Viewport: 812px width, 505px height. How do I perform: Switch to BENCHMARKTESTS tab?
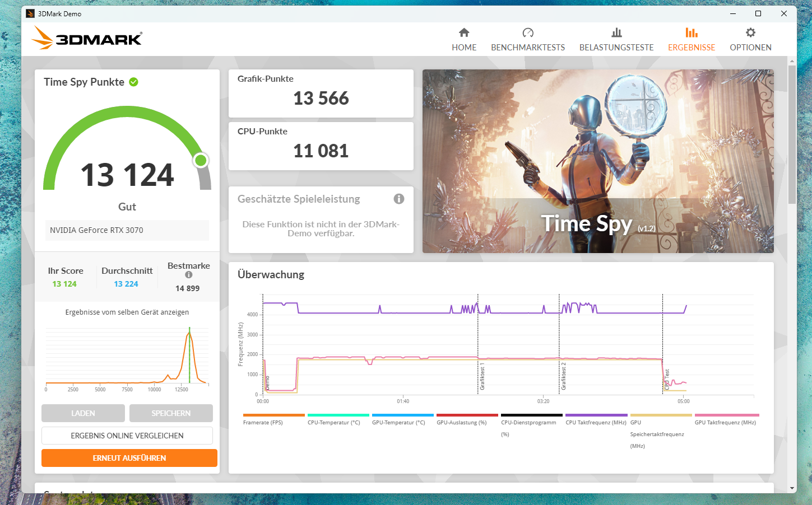tap(528, 39)
